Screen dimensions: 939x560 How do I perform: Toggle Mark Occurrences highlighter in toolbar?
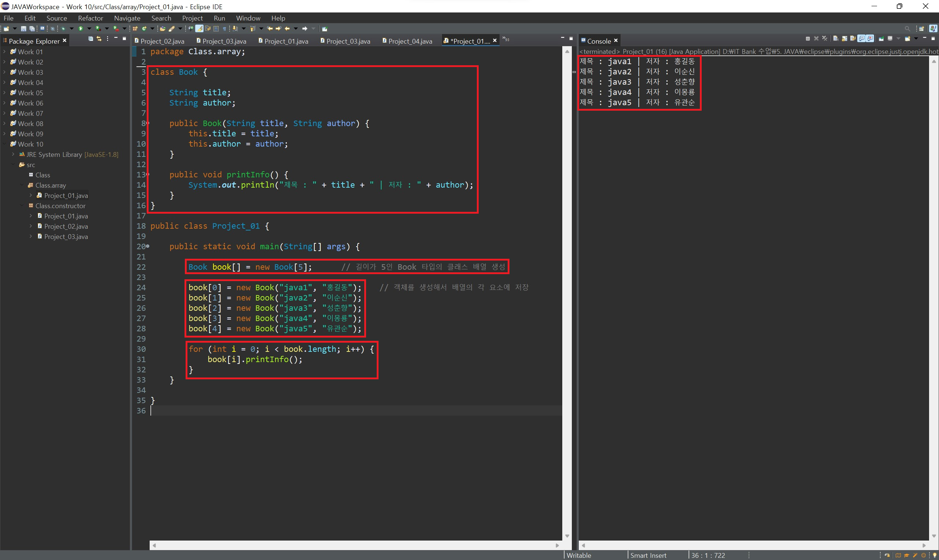point(199,29)
